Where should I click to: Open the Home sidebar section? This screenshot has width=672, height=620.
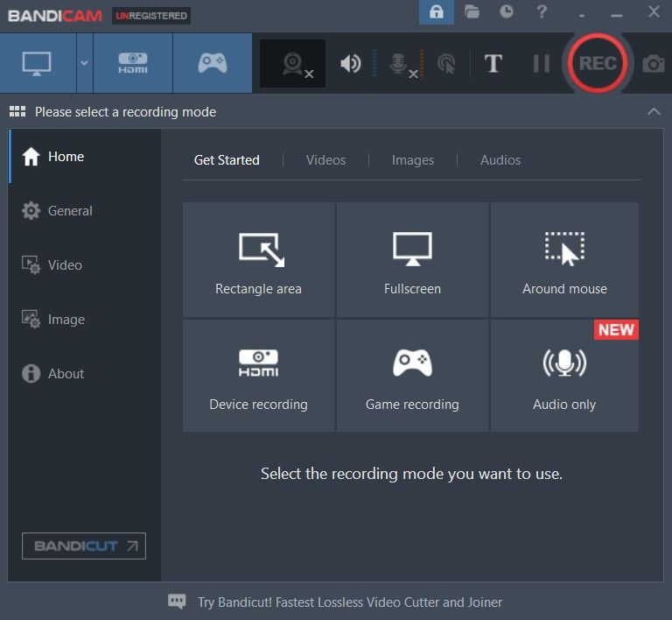85,157
